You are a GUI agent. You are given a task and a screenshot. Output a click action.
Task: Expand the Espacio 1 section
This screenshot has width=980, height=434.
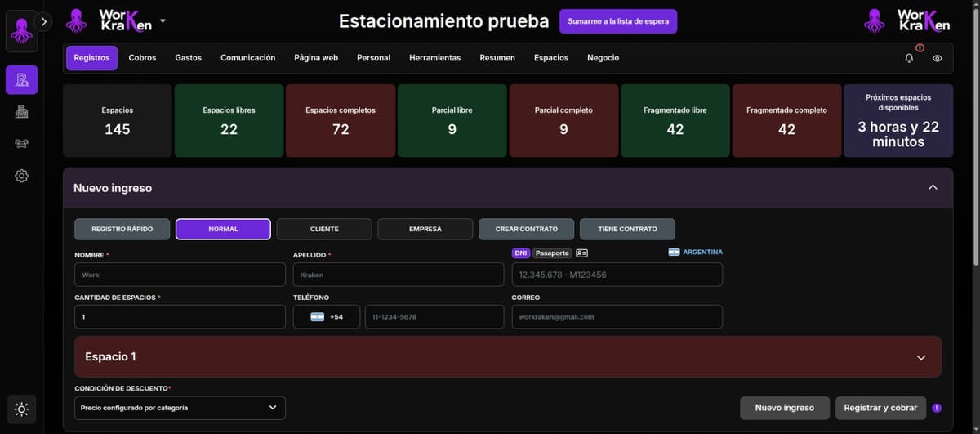(x=508, y=357)
